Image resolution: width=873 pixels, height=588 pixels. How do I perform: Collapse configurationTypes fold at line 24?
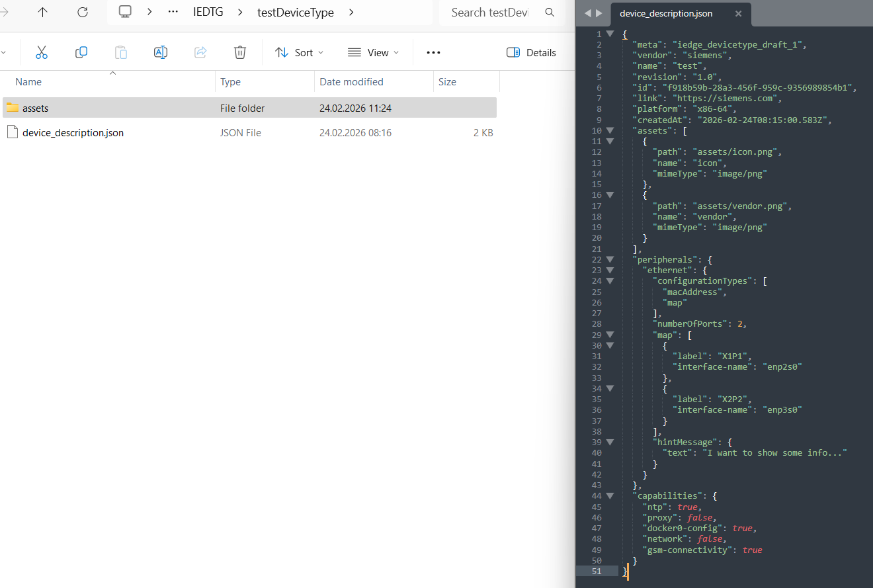pyautogui.click(x=610, y=280)
